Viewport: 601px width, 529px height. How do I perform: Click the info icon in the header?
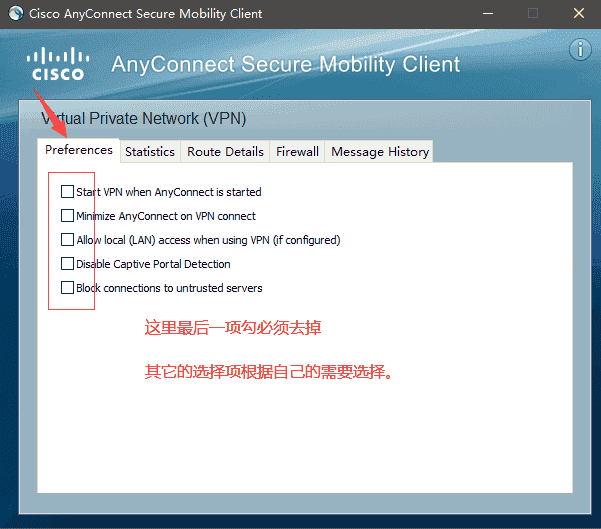point(580,49)
